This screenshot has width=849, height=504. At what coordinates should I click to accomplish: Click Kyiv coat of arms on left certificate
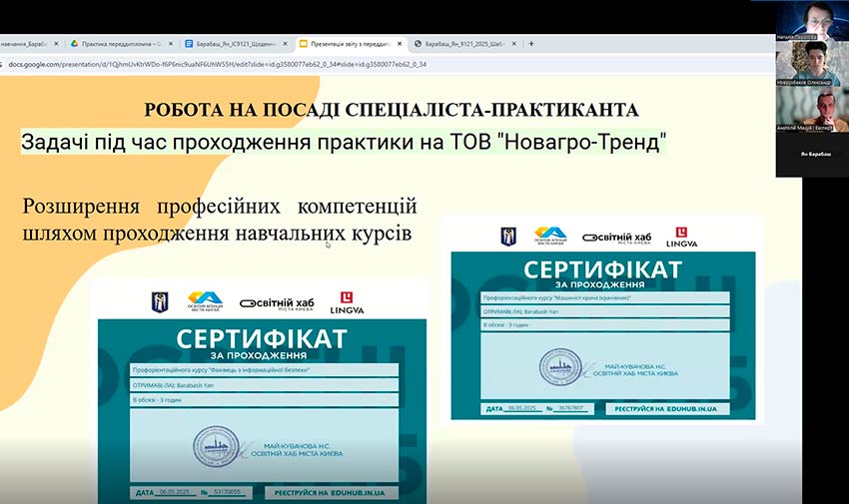tap(158, 301)
